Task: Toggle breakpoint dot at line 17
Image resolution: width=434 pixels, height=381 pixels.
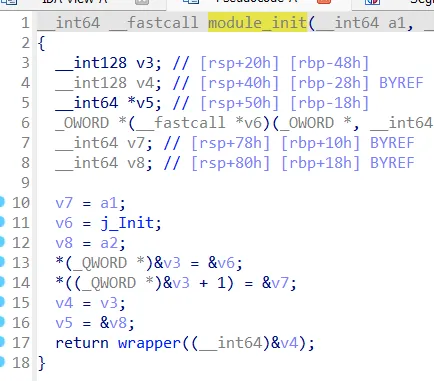Action: [2, 342]
